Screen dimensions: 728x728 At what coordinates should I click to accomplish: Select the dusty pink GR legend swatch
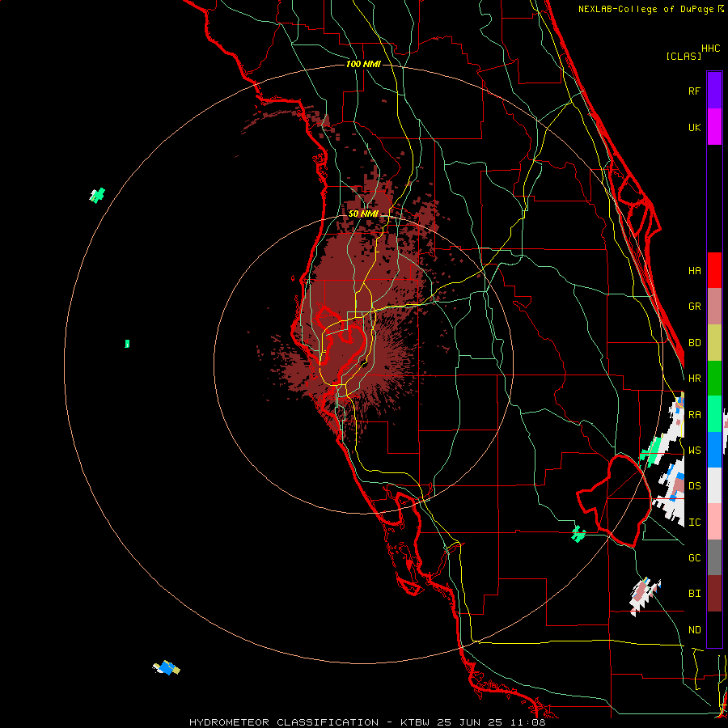tap(714, 307)
